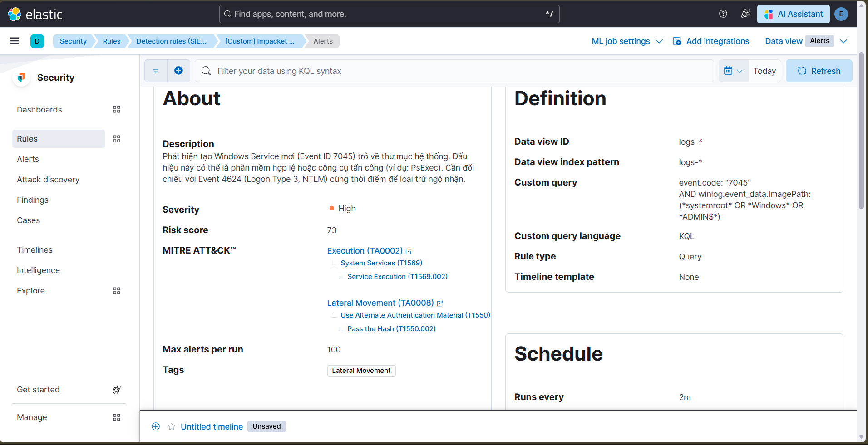
Task: Click the help question mark icon
Action: 723,14
